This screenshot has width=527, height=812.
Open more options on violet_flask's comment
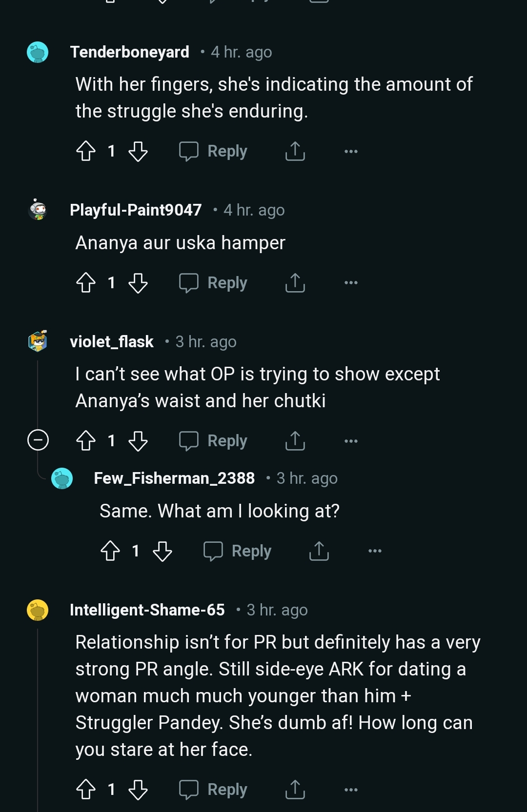(x=351, y=441)
